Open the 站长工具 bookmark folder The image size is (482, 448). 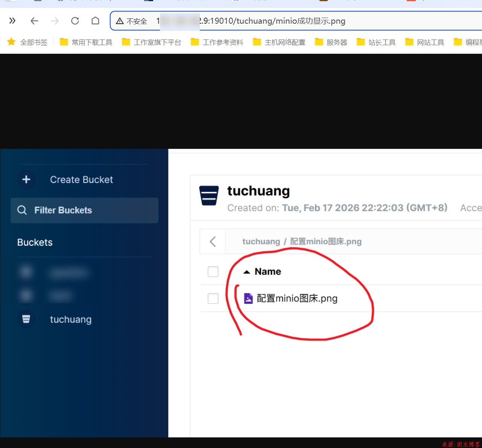coord(376,42)
